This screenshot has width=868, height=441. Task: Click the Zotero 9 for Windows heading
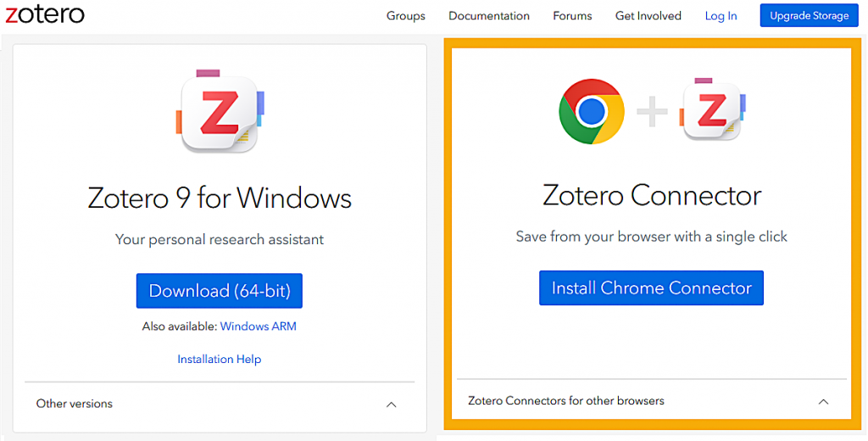[x=220, y=198]
